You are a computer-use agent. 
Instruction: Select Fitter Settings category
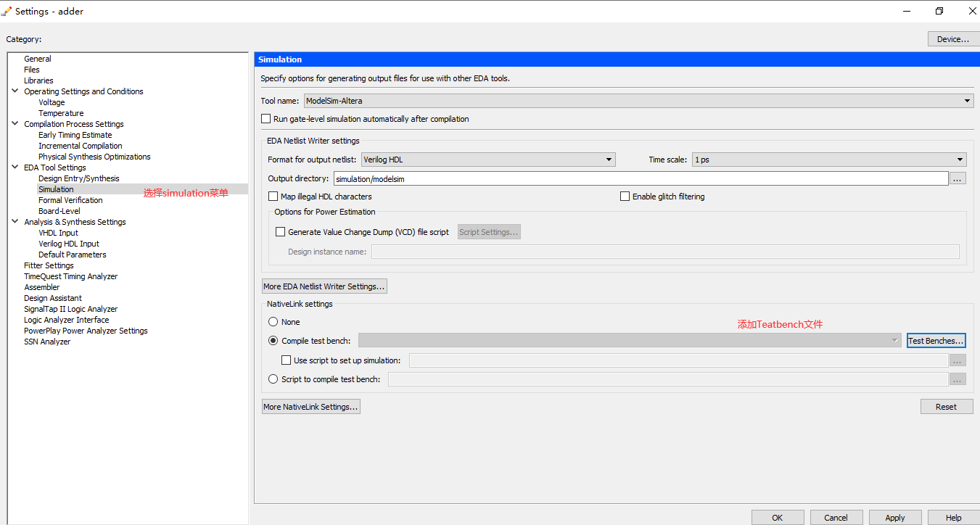point(49,265)
